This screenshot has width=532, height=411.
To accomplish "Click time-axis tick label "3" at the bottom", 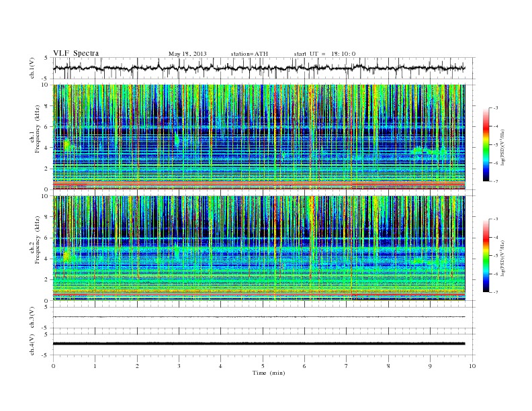I will 179,366.
